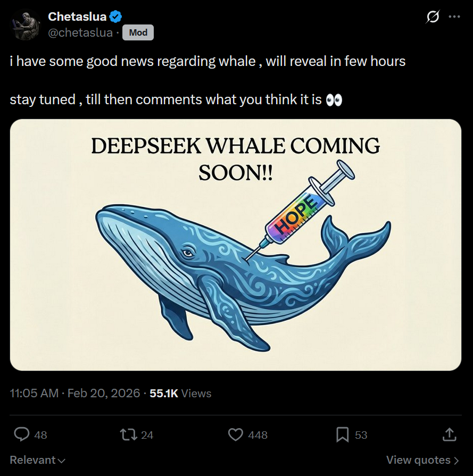This screenshot has height=476, width=473.
Task: Expand the Relevant sort dropdown
Action: pos(37,460)
